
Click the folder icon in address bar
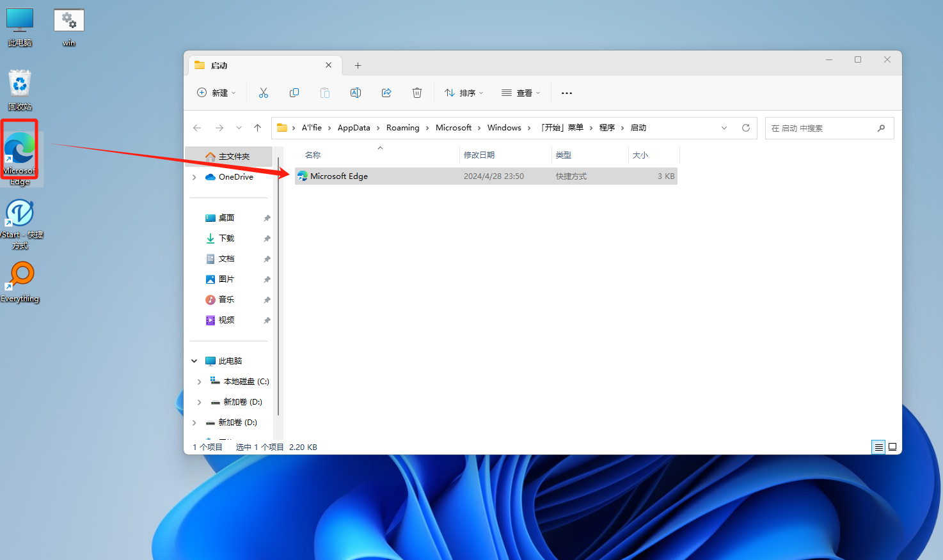(281, 128)
